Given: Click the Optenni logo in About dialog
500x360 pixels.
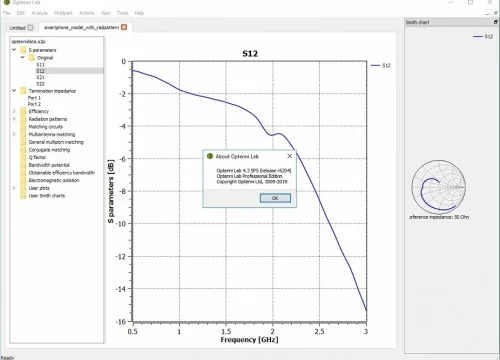Looking at the screenshot, I should coord(210,156).
